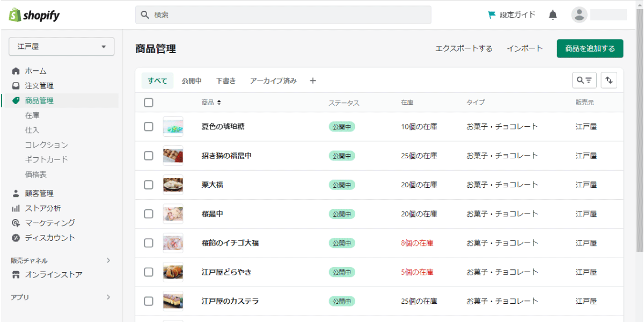Open コレクション in the sidebar
This screenshot has height=322, width=644.
click(x=47, y=145)
